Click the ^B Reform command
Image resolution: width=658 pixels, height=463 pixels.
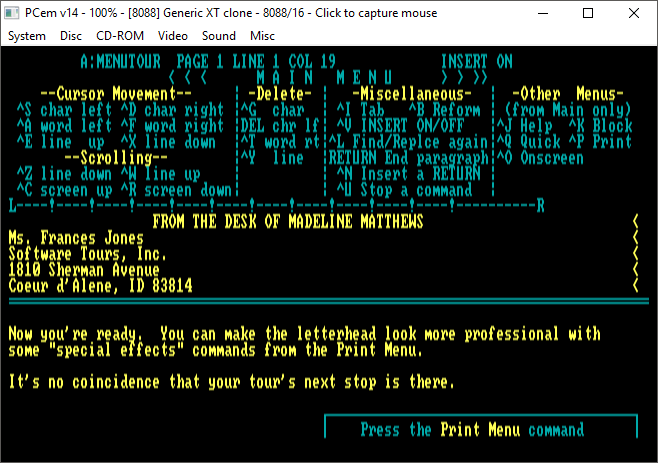444,110
